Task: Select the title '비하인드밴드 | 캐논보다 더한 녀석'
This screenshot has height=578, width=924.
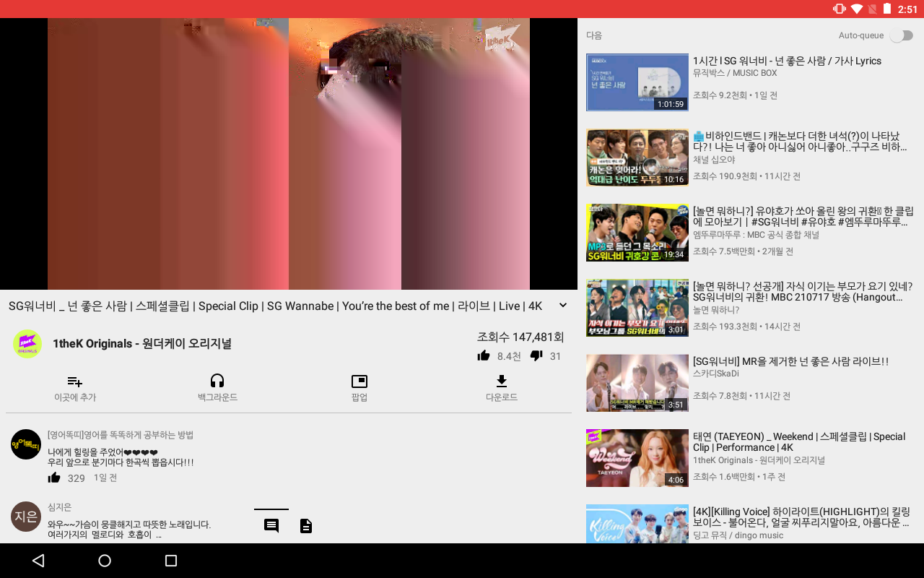Action: tap(800, 141)
